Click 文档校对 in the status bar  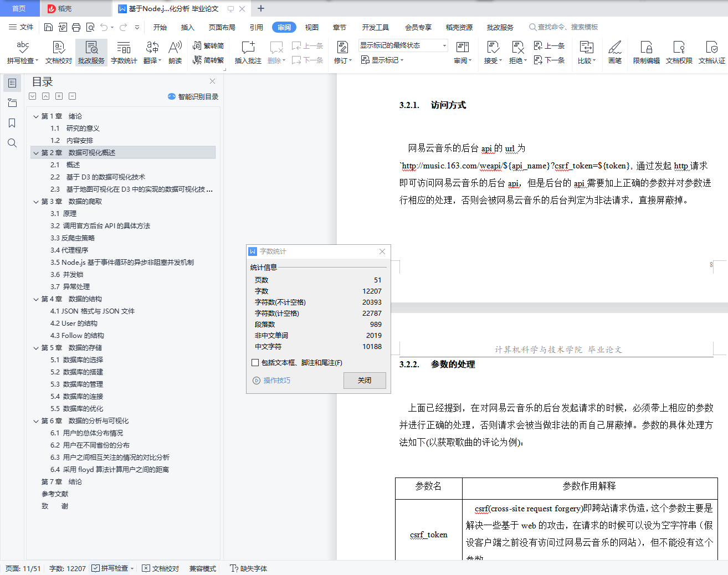(x=161, y=568)
